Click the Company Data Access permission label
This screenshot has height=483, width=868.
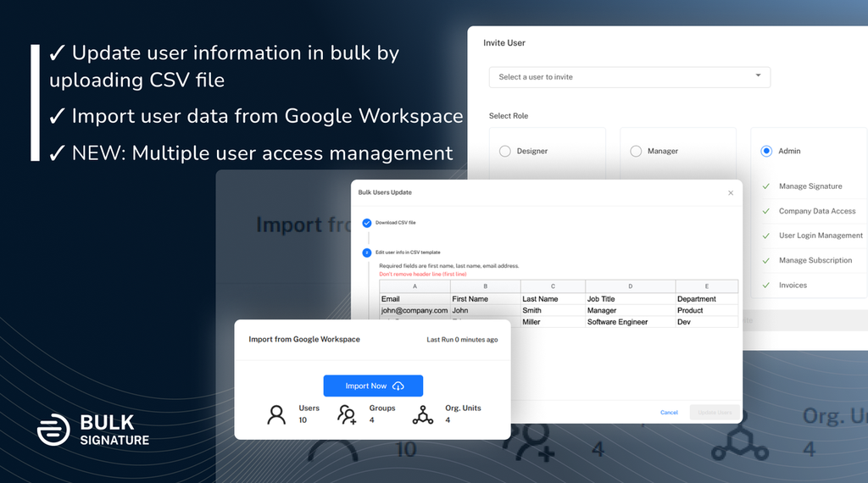click(x=817, y=211)
